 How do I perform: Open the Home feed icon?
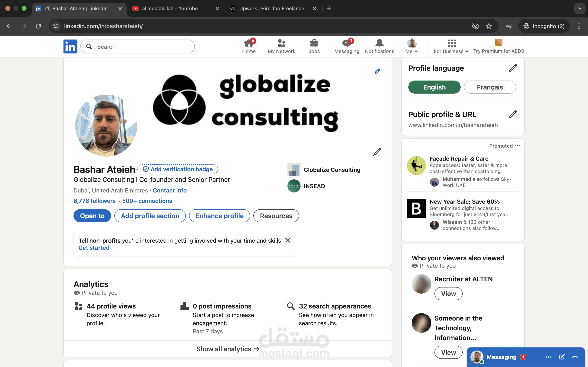pos(249,43)
